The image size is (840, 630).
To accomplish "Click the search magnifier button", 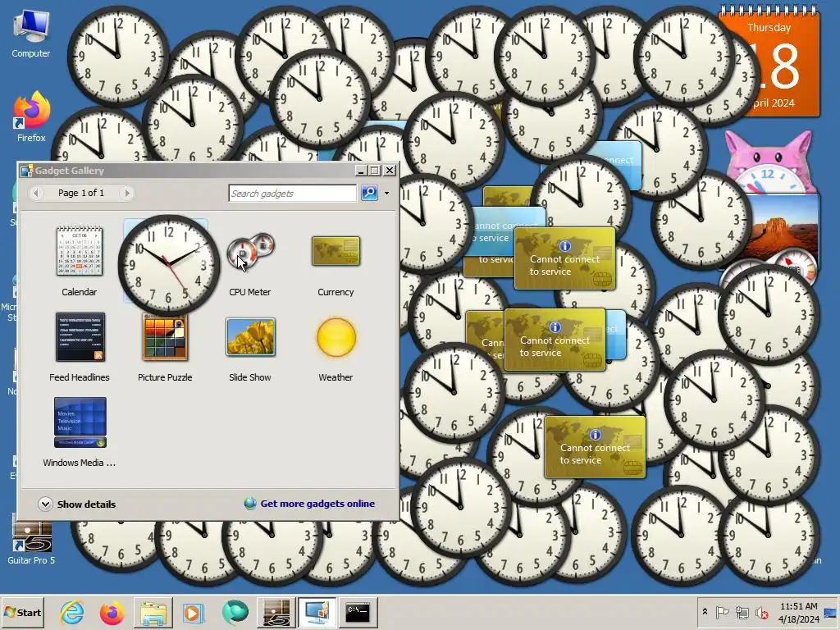I will [369, 193].
